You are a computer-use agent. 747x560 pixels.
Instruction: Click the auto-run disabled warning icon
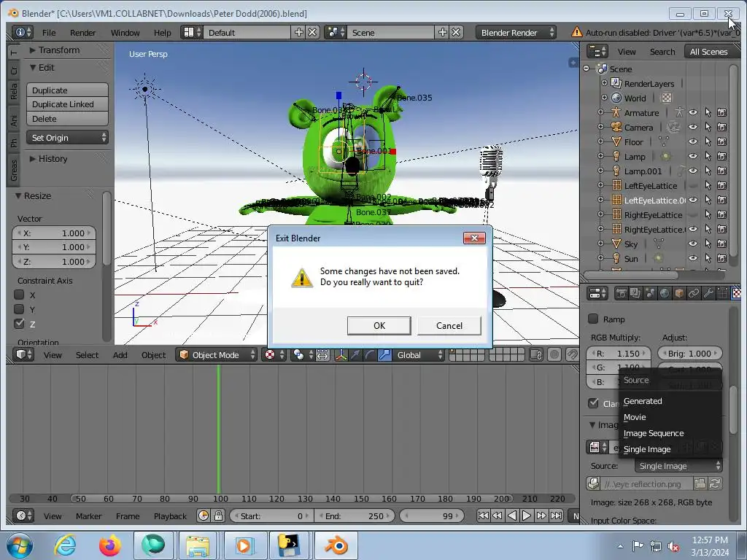pyautogui.click(x=576, y=32)
